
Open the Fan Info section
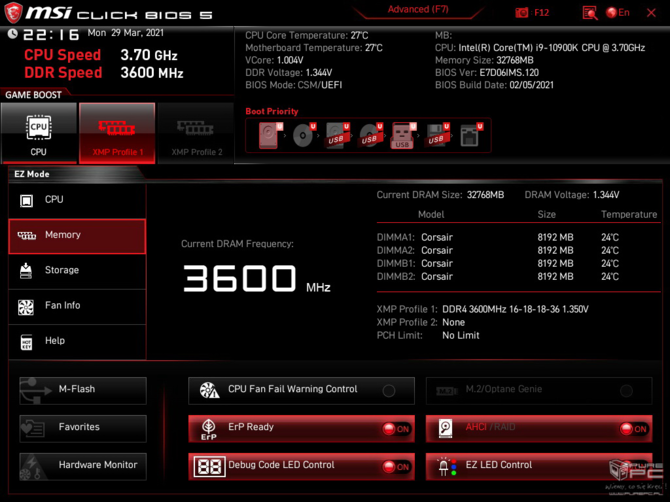77,306
